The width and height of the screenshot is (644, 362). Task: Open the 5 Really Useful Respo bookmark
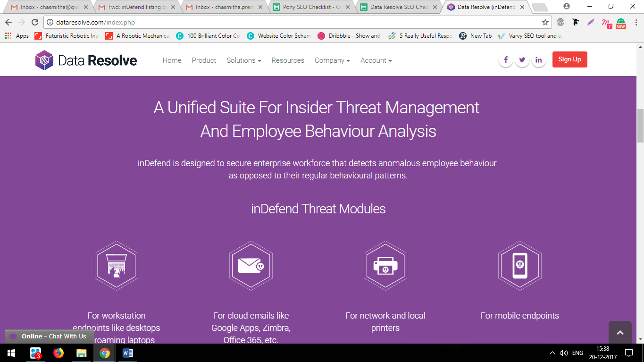(421, 36)
